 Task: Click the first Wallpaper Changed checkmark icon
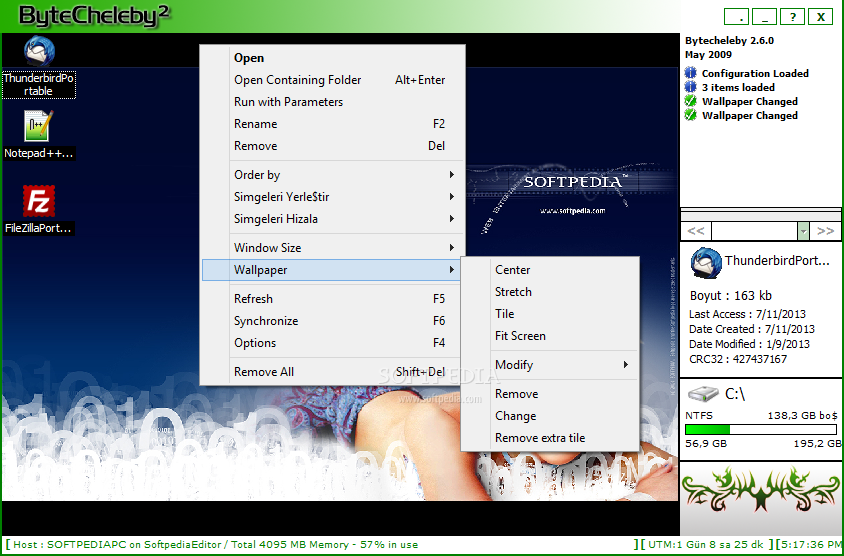(x=691, y=101)
